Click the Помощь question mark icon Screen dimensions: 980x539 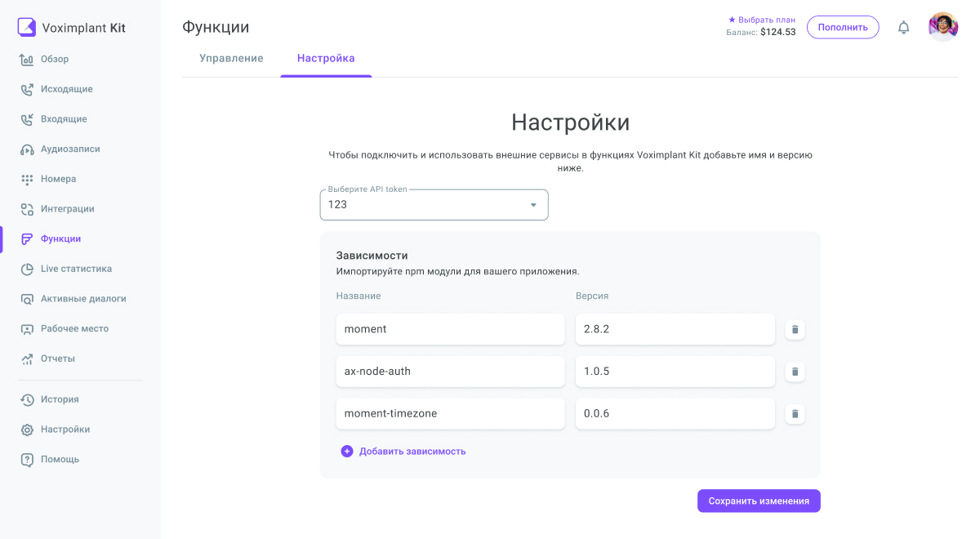click(x=27, y=460)
